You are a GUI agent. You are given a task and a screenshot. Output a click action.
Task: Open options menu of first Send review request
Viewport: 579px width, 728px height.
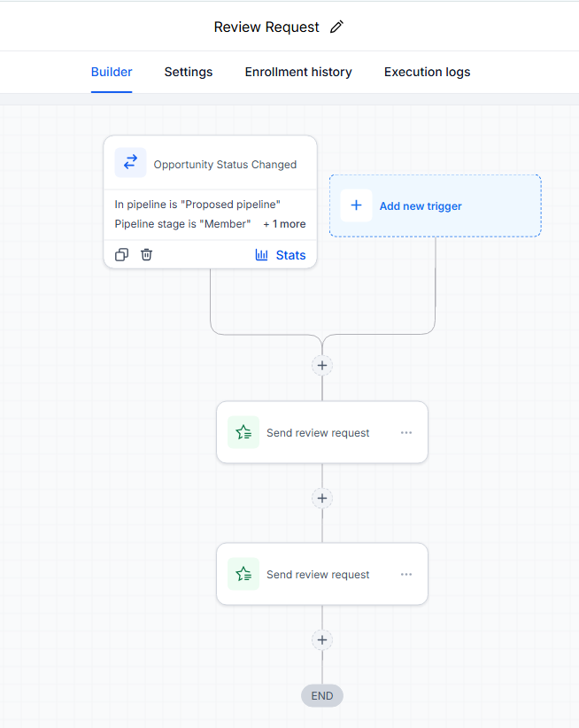(406, 433)
